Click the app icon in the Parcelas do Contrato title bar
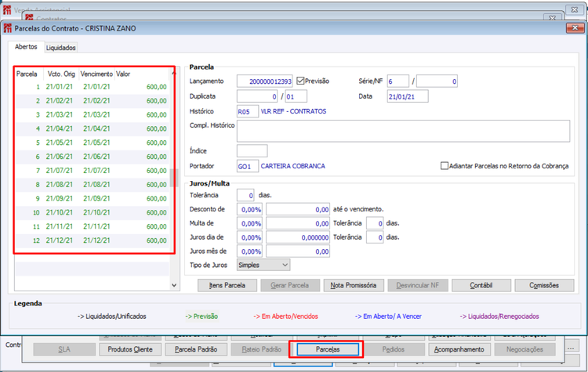This screenshot has height=372, width=588. (8, 28)
